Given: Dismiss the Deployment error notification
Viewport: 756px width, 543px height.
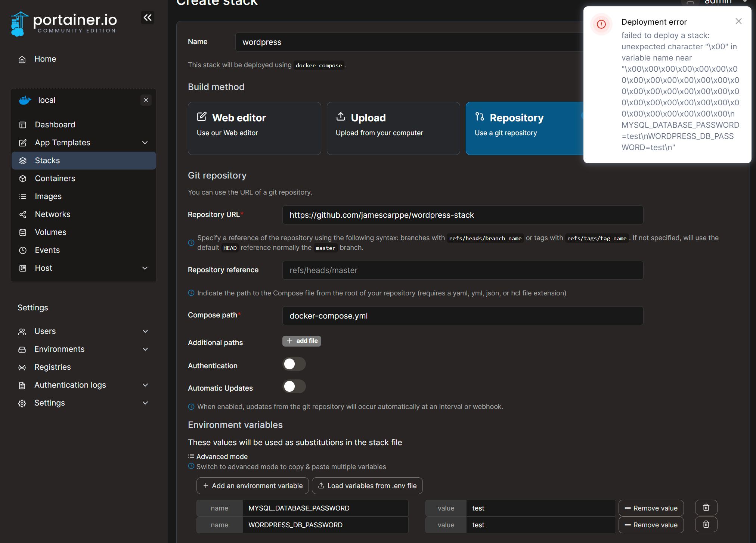Looking at the screenshot, I should point(738,21).
